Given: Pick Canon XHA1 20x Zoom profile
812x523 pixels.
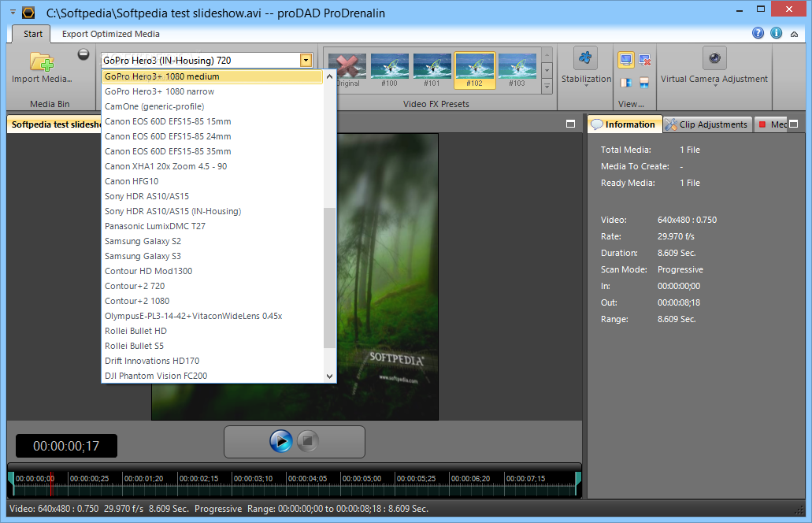Looking at the screenshot, I should click(x=212, y=167).
